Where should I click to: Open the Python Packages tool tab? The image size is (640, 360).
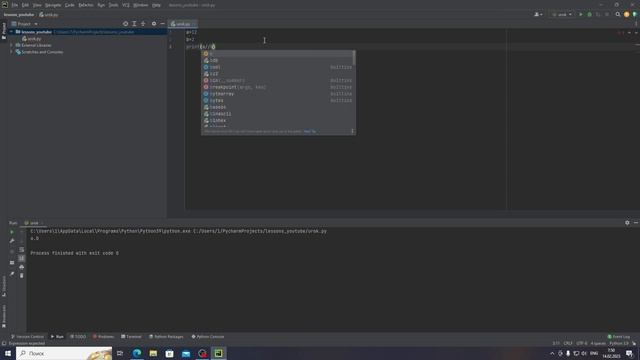pos(166,337)
